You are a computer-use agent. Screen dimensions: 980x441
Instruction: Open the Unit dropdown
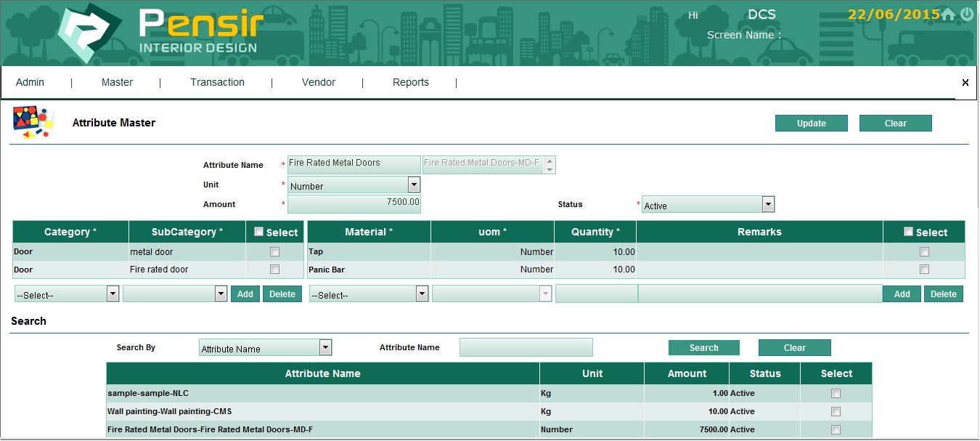pos(414,185)
